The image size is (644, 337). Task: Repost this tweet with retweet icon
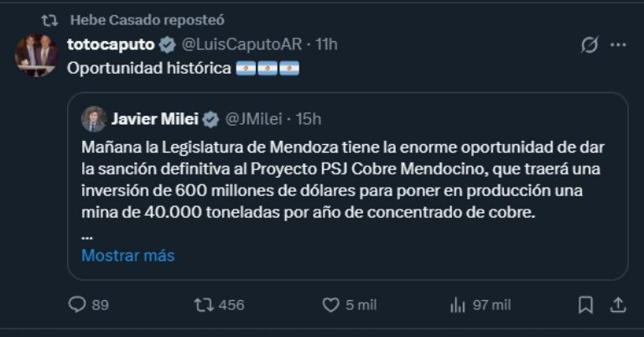coord(203,305)
